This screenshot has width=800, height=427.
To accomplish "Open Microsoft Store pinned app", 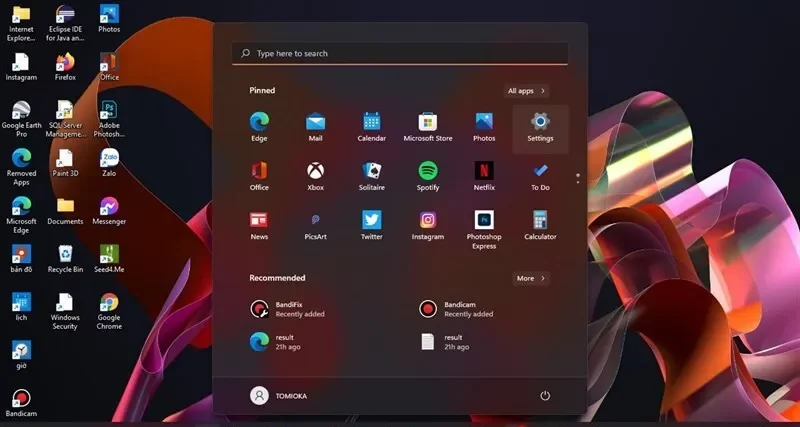I will (428, 128).
